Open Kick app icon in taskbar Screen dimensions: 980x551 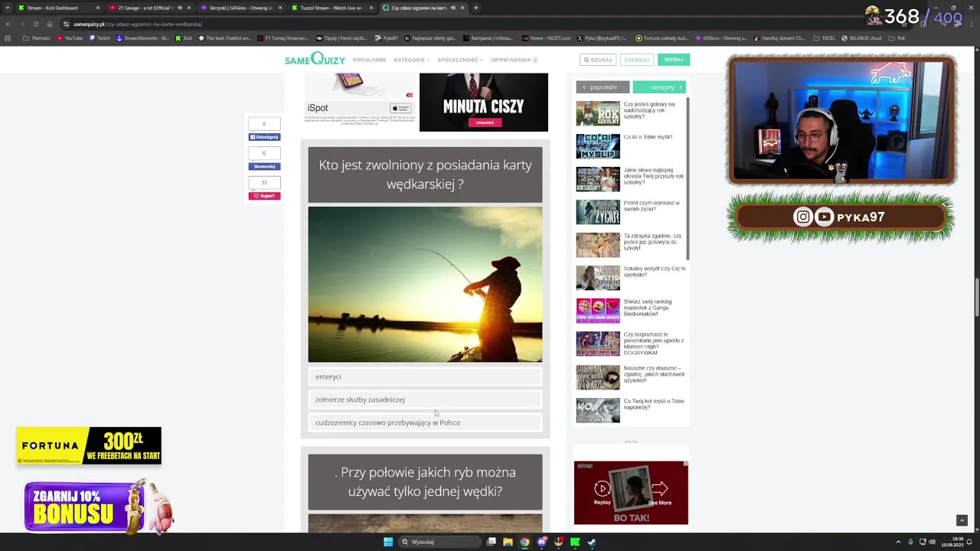(575, 542)
